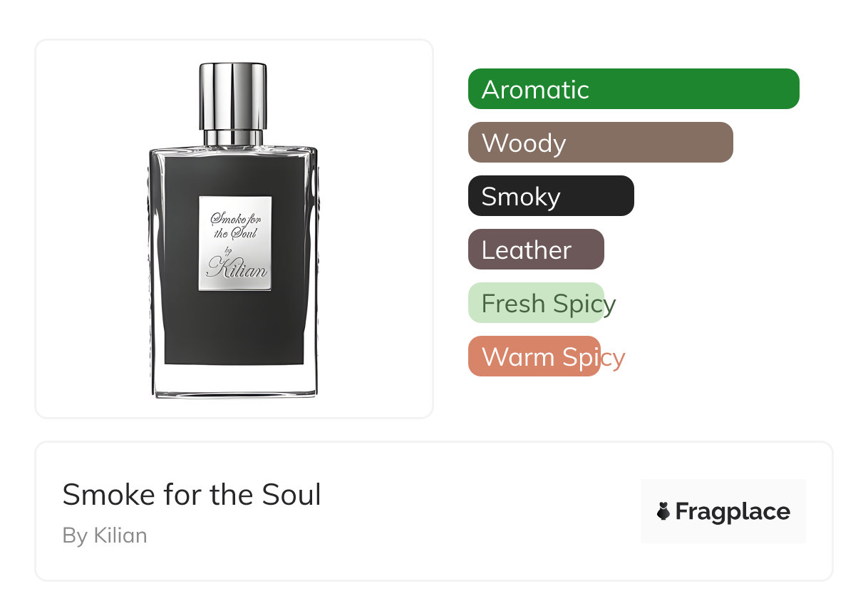Click the silver cap of the perfume bottle
Image resolution: width=868 pixels, height=616 pixels.
coord(233,96)
